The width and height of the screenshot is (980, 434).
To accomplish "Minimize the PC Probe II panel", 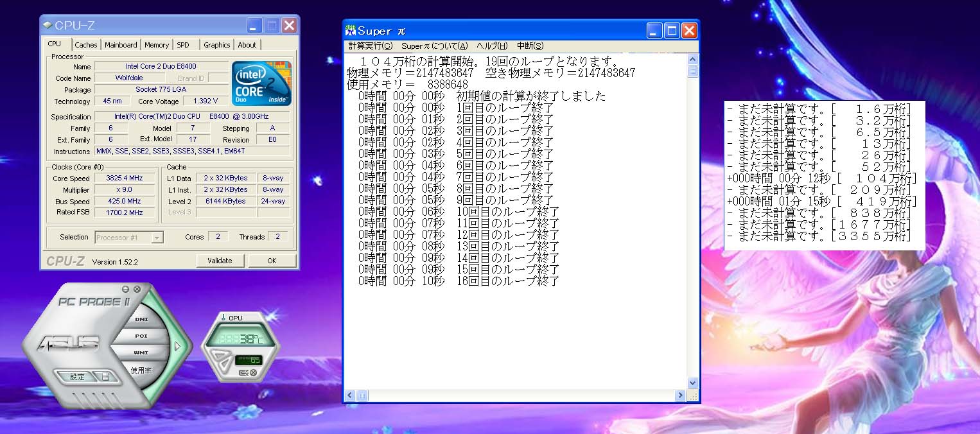I will 126,289.
